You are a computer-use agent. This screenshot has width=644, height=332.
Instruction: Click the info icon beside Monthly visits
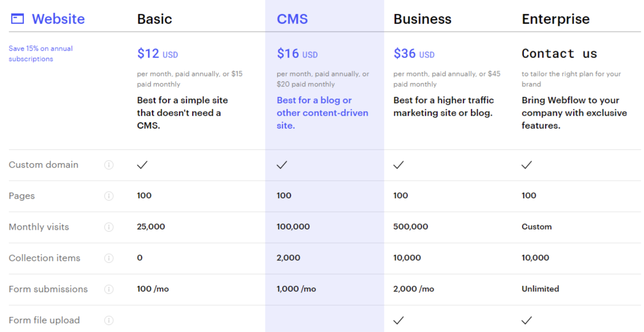[x=109, y=227]
